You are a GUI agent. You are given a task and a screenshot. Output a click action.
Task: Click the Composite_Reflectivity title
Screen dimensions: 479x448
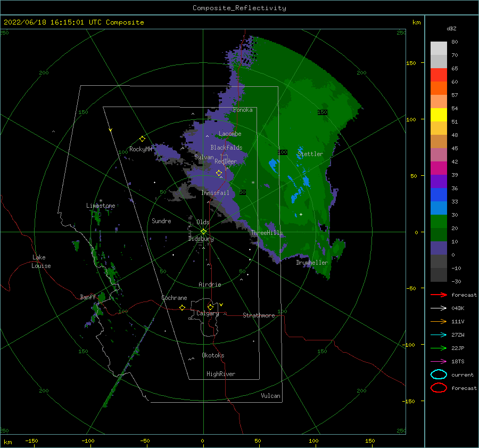(x=239, y=8)
